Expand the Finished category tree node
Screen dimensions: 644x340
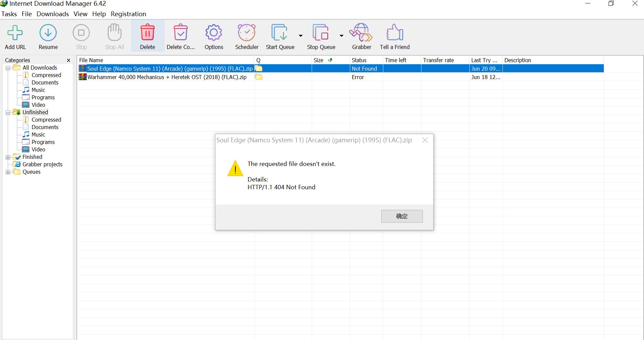(8, 157)
